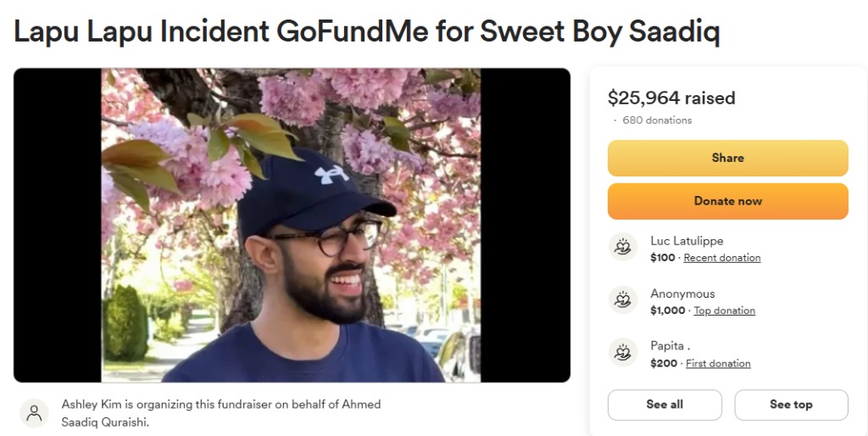The height and width of the screenshot is (436, 868).
Task: Click the Donate now button
Action: tap(727, 201)
